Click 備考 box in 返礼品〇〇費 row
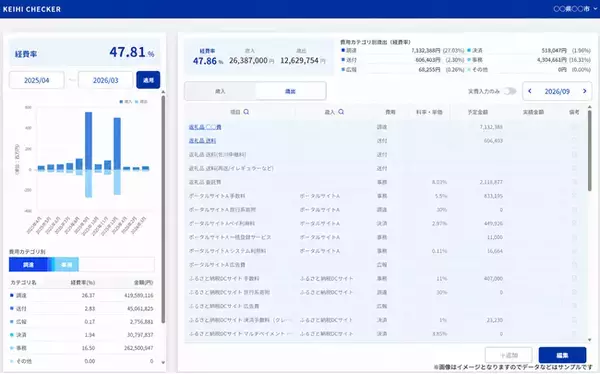This screenshot has width=600, height=374. coord(574,127)
